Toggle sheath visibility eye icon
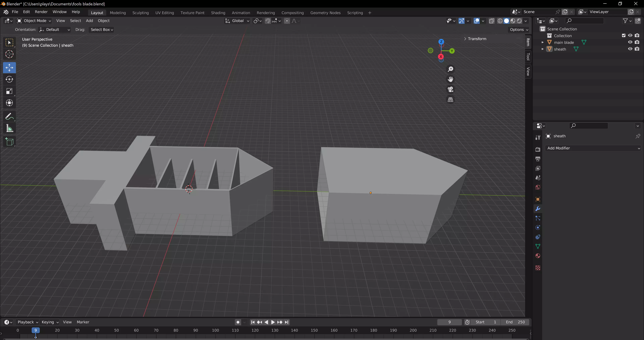 click(x=630, y=49)
